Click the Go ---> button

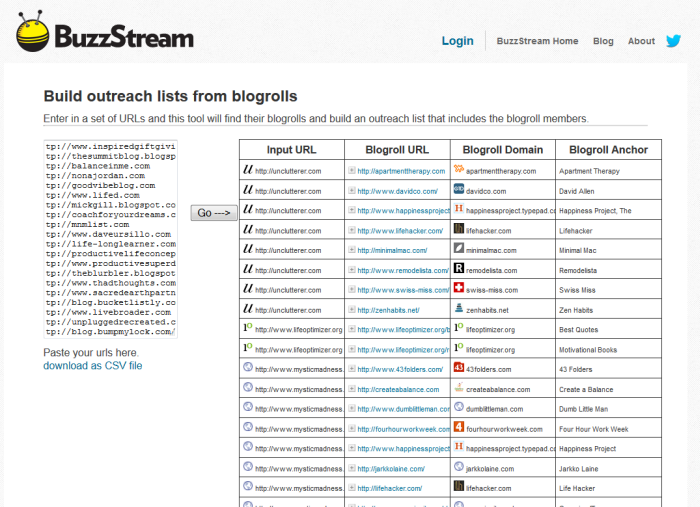click(214, 213)
